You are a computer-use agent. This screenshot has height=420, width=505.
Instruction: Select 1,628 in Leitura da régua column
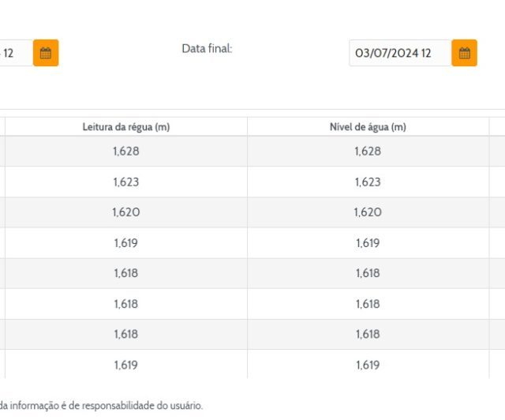[125, 151]
